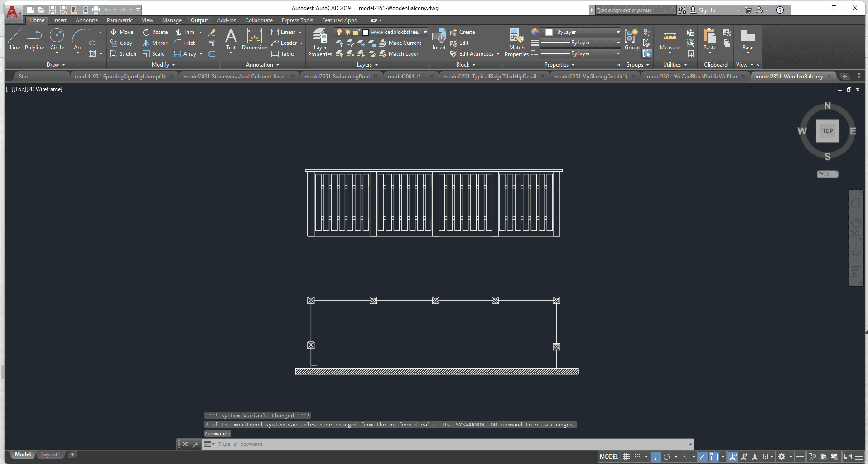Viewport: 868px width, 464px height.
Task: Click the Insert block tool
Action: click(439, 40)
